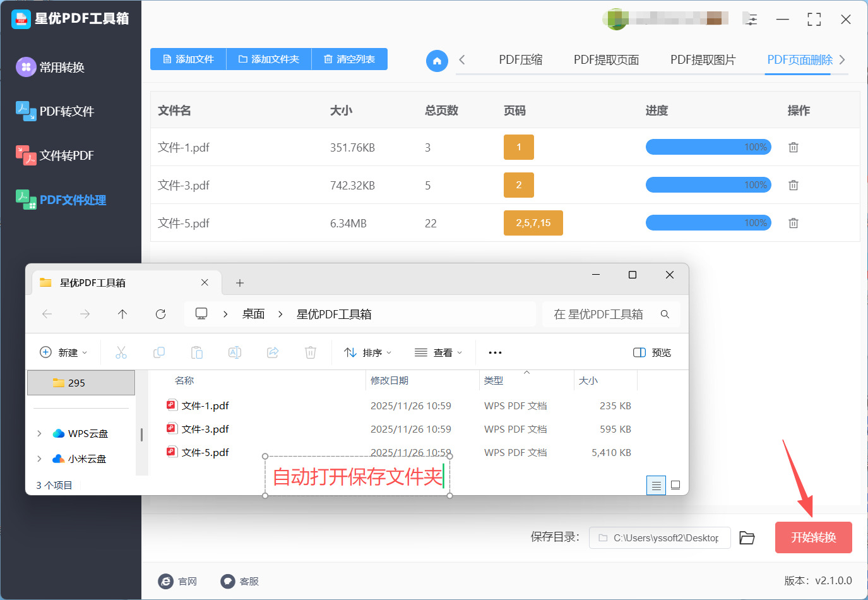
Task: Click the 开始转换 button
Action: [x=814, y=537]
